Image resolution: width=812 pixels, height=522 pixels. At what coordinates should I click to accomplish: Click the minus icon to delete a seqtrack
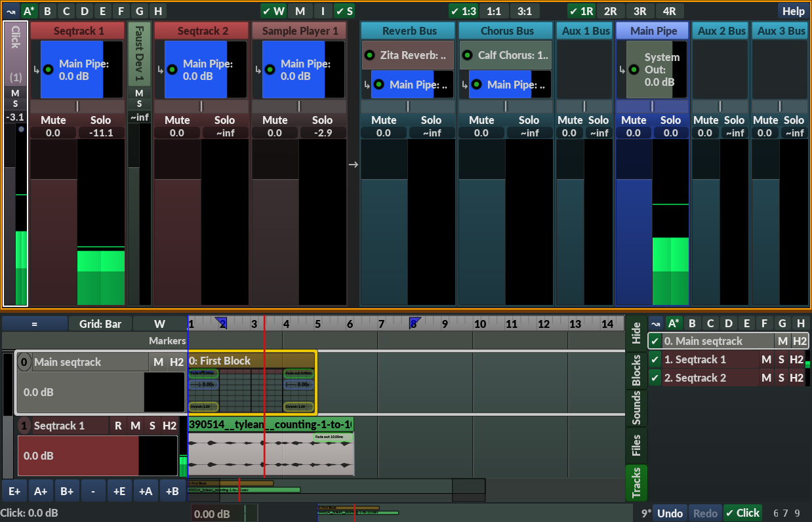pyautogui.click(x=92, y=490)
